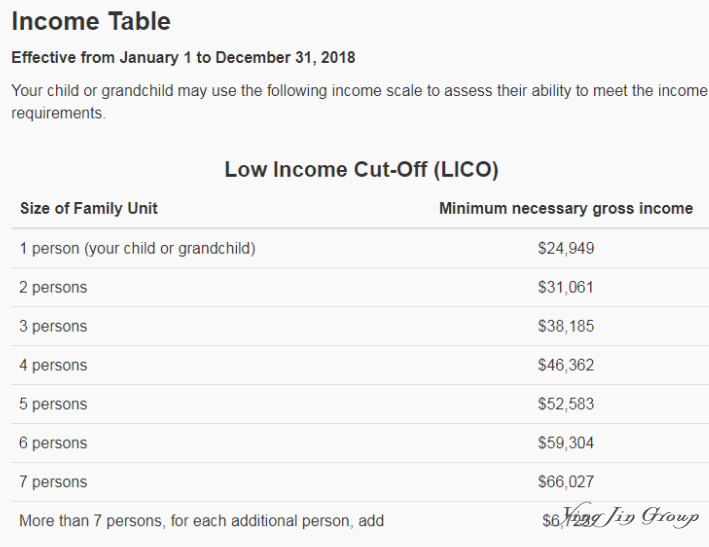
Task: Click the Size of Family Unit header
Action: coord(89,208)
